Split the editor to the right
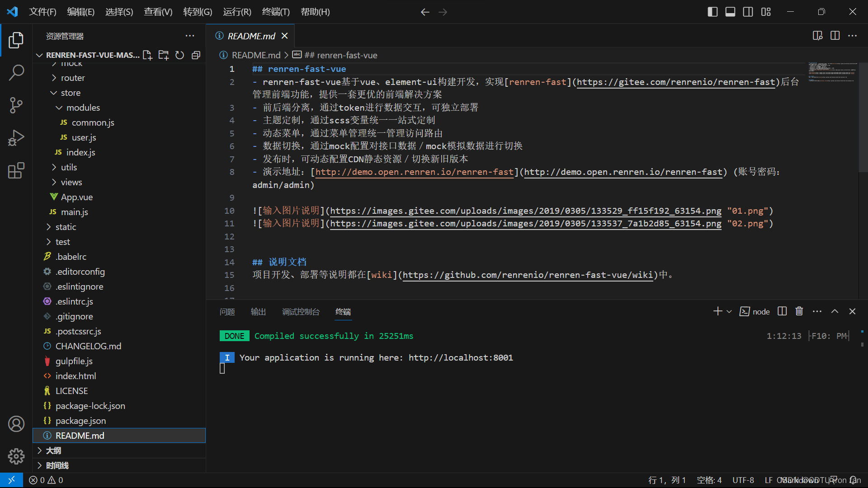The height and width of the screenshot is (488, 868). click(835, 36)
